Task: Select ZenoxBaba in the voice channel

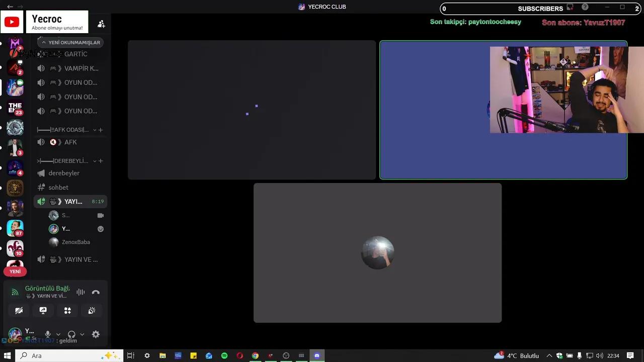Action: 75,242
